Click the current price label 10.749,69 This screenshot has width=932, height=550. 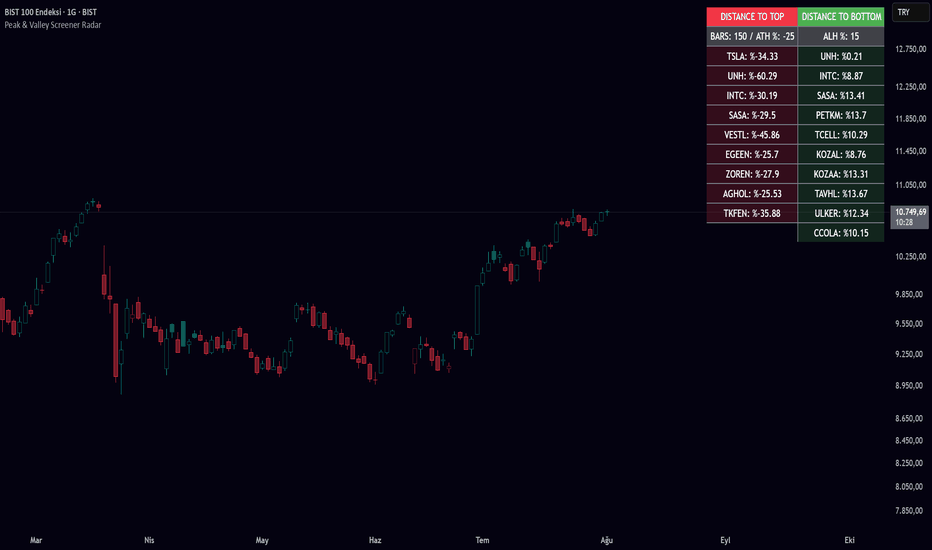pyautogui.click(x=910, y=217)
